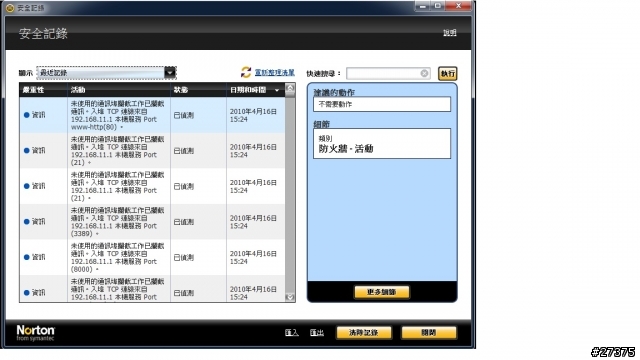Click the Close button at bottom
This screenshot has height=360, width=640.
click(429, 333)
